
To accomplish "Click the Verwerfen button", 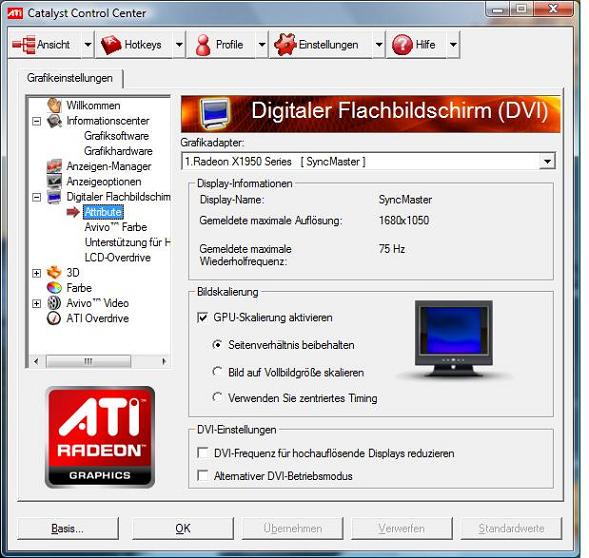I will pyautogui.click(x=402, y=528).
